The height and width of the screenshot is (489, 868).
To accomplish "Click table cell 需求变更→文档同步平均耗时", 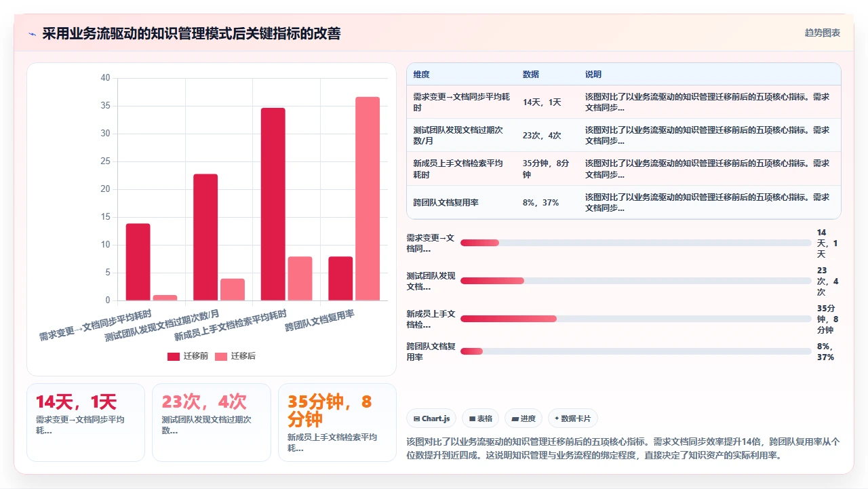I will [x=461, y=102].
